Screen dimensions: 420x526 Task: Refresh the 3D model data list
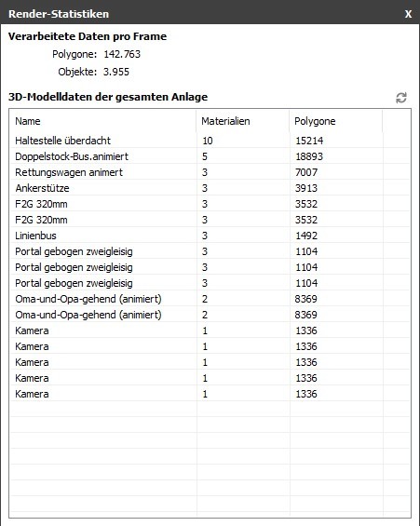401,98
